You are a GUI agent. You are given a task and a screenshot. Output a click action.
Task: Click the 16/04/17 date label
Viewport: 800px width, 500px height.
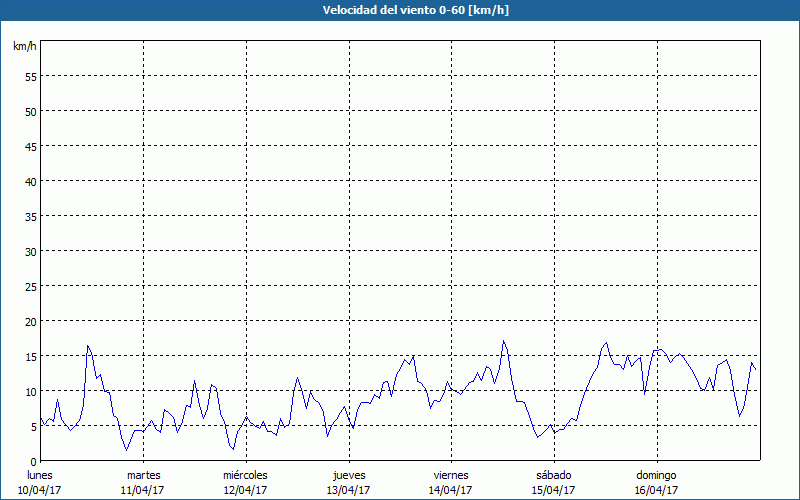coord(656,490)
